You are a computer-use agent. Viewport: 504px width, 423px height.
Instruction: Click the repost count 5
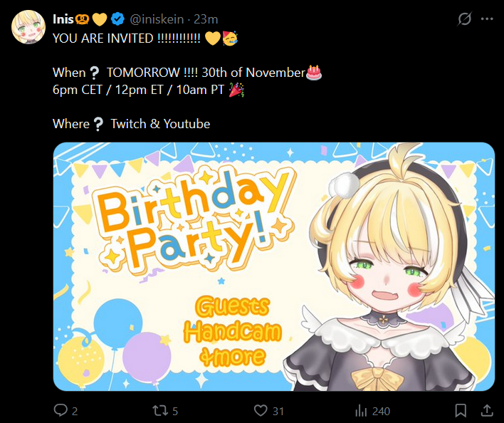[x=175, y=411]
